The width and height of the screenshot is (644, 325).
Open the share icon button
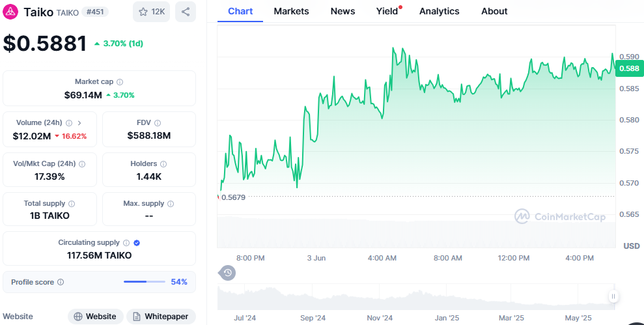[186, 12]
